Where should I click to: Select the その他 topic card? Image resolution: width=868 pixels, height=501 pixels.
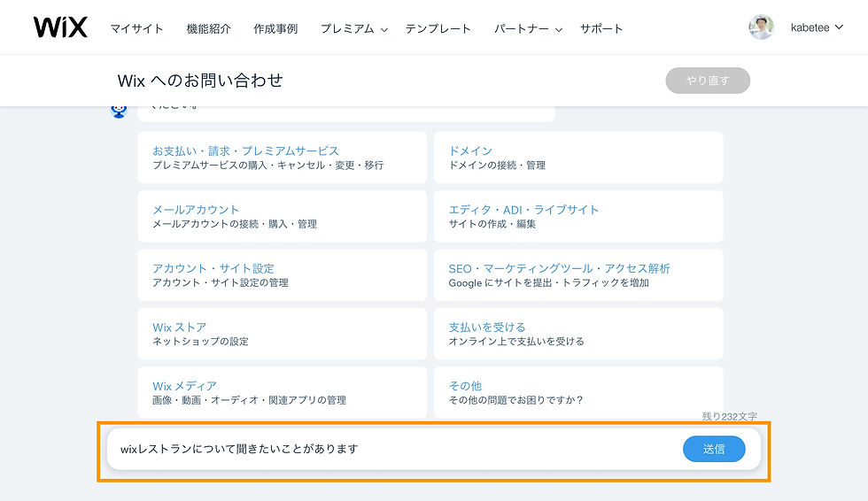tap(578, 392)
